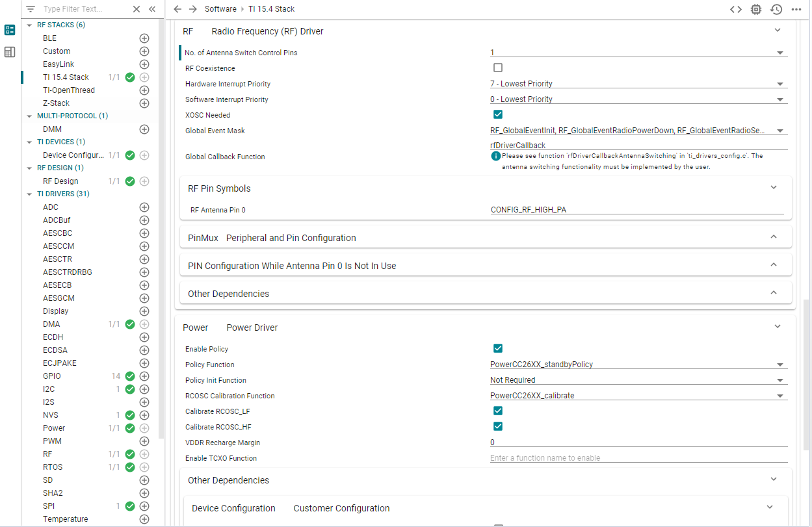Click the VDDR Recharge Margin input field
The width and height of the screenshot is (812, 527).
coord(638,443)
